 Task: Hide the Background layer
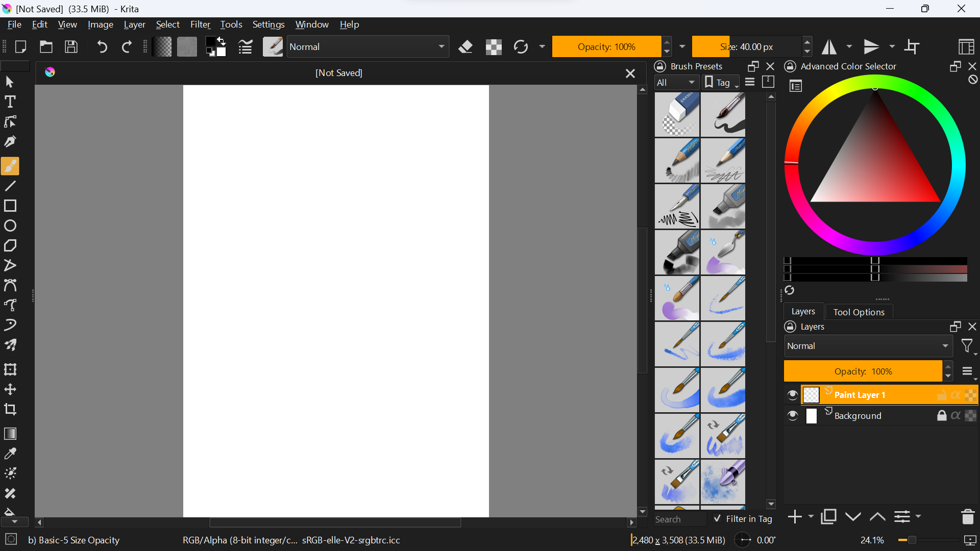click(792, 416)
